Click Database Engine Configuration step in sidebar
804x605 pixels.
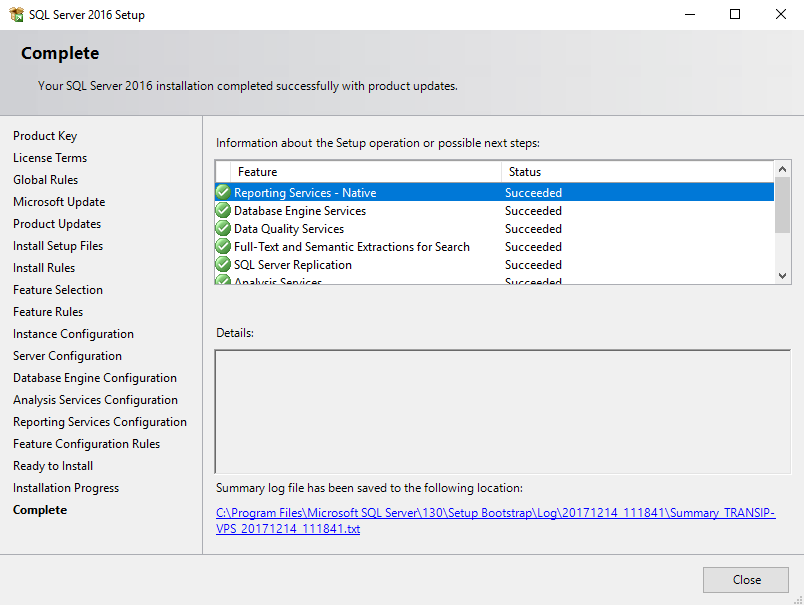click(x=95, y=378)
